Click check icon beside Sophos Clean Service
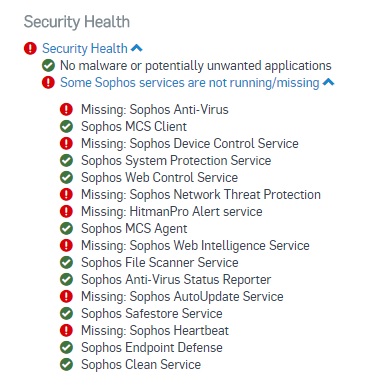This screenshot has height=390, width=383. coord(66,364)
